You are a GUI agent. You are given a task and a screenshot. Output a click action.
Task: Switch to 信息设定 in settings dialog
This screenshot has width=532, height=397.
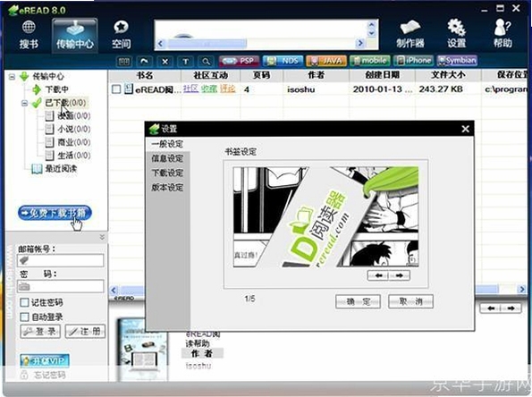coord(167,158)
